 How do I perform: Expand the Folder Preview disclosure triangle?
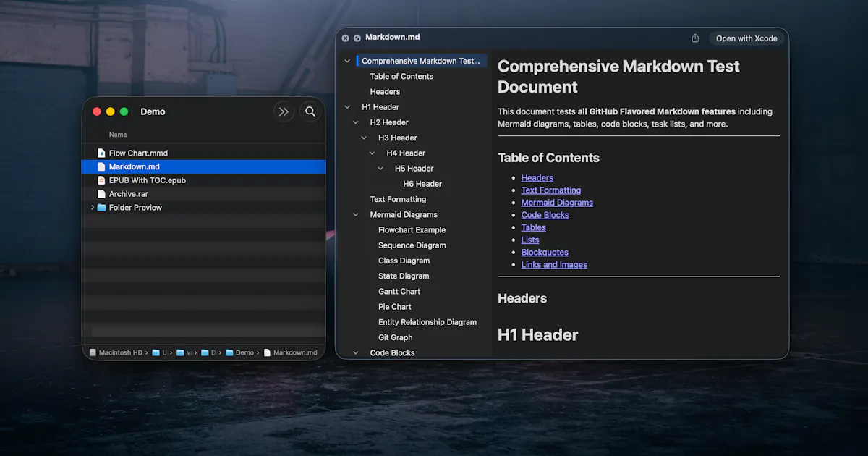pyautogui.click(x=92, y=208)
